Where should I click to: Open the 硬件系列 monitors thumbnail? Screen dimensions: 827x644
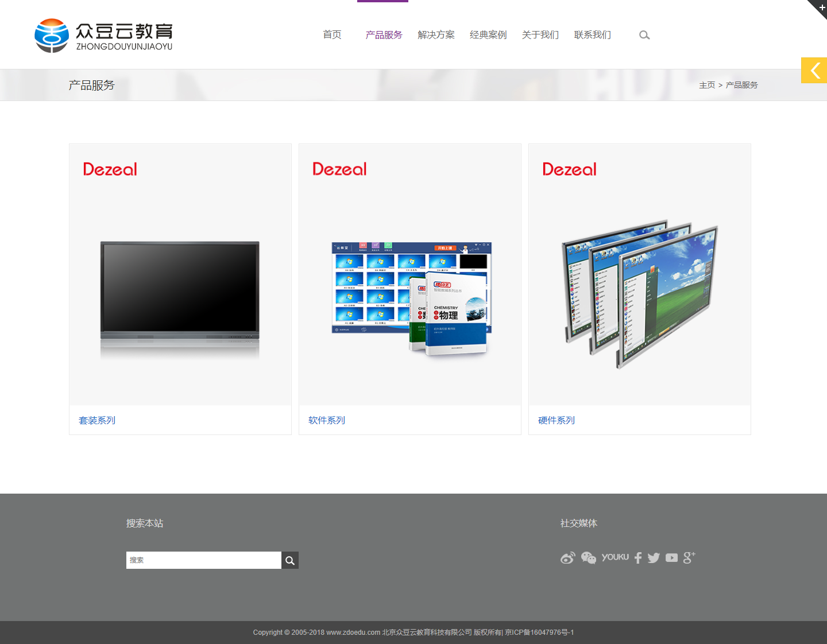[639, 293]
